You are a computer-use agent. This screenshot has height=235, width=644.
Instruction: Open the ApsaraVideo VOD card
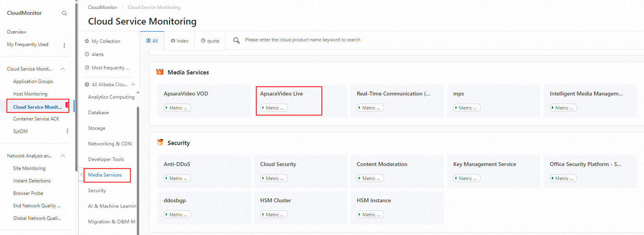204,101
